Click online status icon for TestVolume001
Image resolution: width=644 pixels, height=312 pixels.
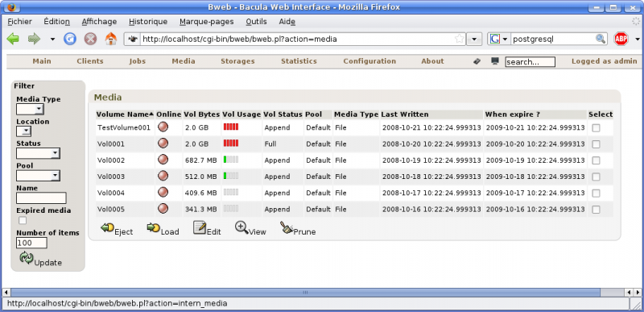coord(163,127)
